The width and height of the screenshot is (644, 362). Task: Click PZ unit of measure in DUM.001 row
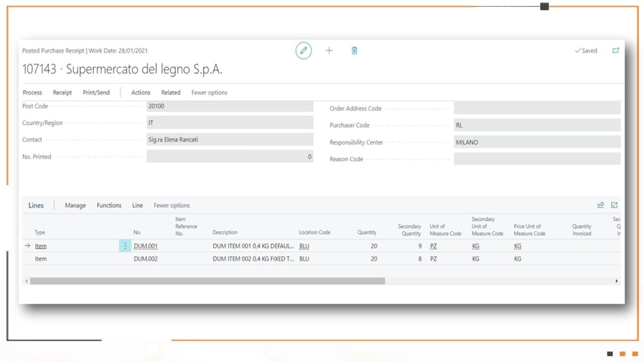click(x=434, y=246)
